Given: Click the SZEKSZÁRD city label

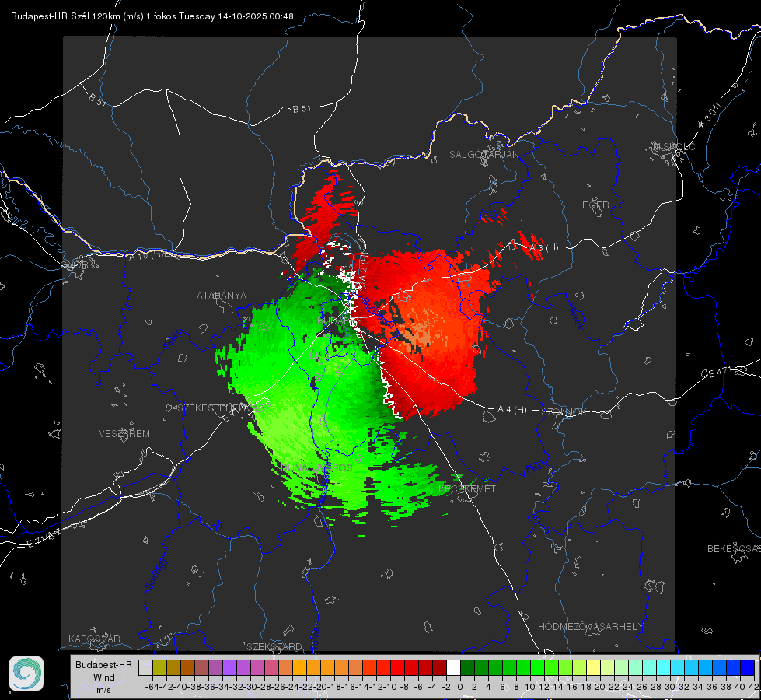Looking at the screenshot, I should pyautogui.click(x=274, y=646).
